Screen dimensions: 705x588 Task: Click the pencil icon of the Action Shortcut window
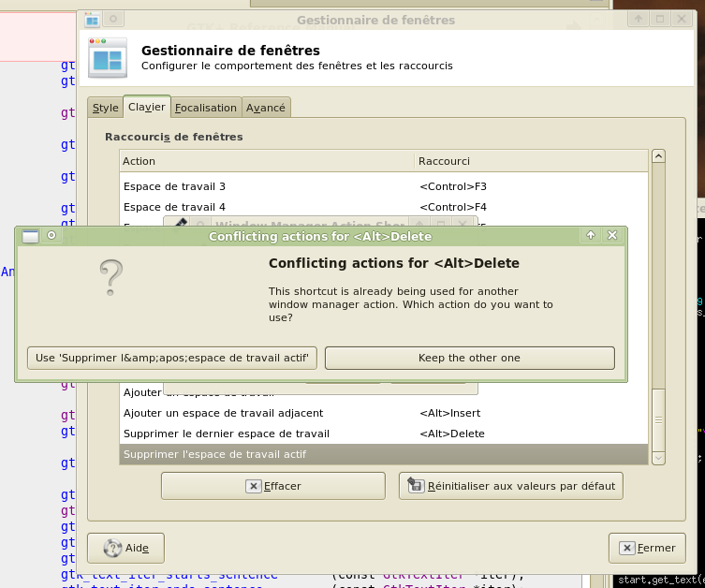pyautogui.click(x=181, y=225)
